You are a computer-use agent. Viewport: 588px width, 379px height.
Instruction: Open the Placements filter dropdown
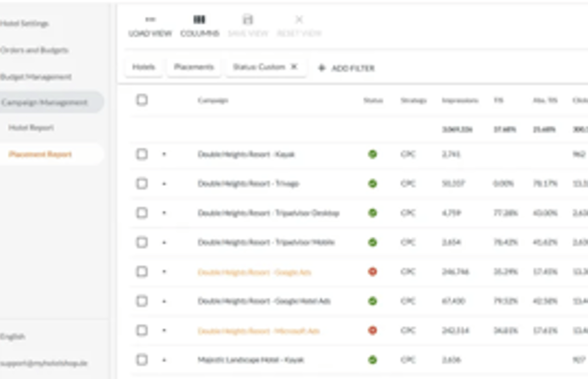(x=194, y=67)
